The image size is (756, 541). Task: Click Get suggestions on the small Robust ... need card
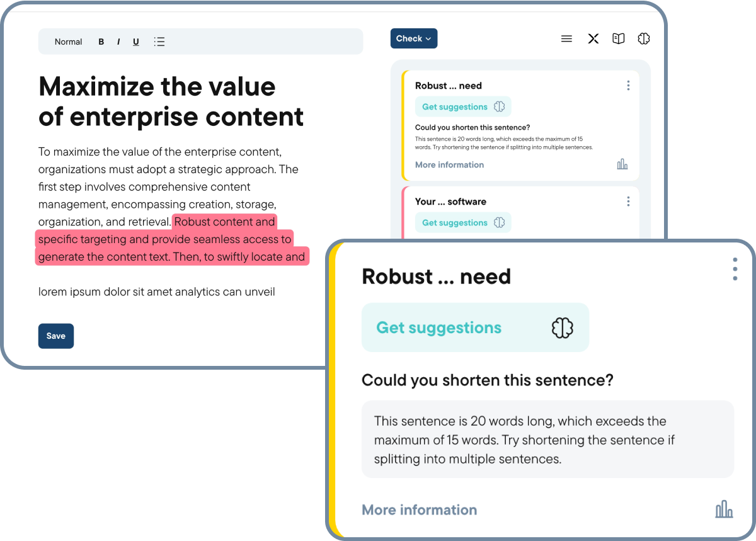click(x=463, y=106)
